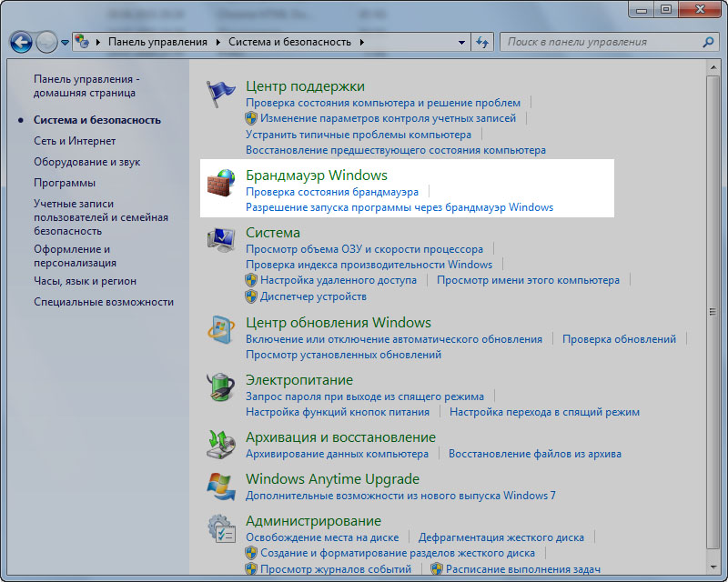Expand arrow after Панель управления breadcrumb
Image resolution: width=728 pixels, height=582 pixels.
[217, 42]
